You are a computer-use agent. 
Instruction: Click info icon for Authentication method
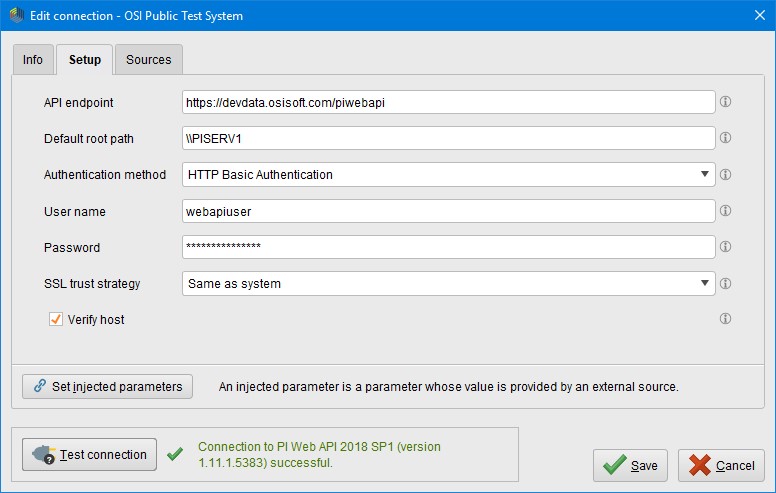(726, 174)
